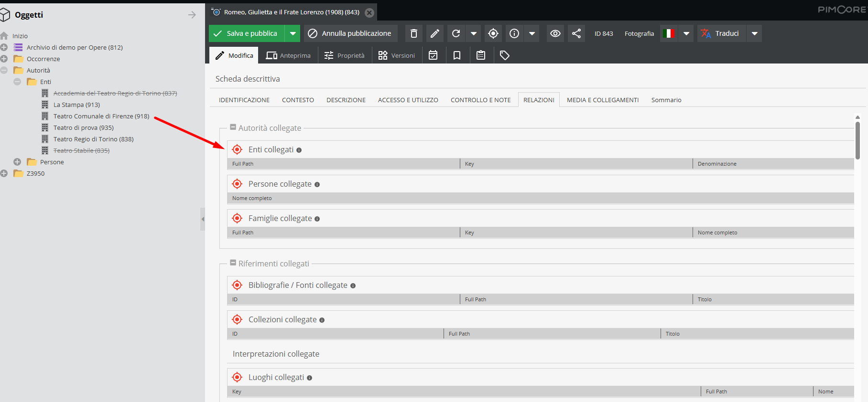
Task: Click search icon next to Enti collegati
Action: (x=237, y=149)
